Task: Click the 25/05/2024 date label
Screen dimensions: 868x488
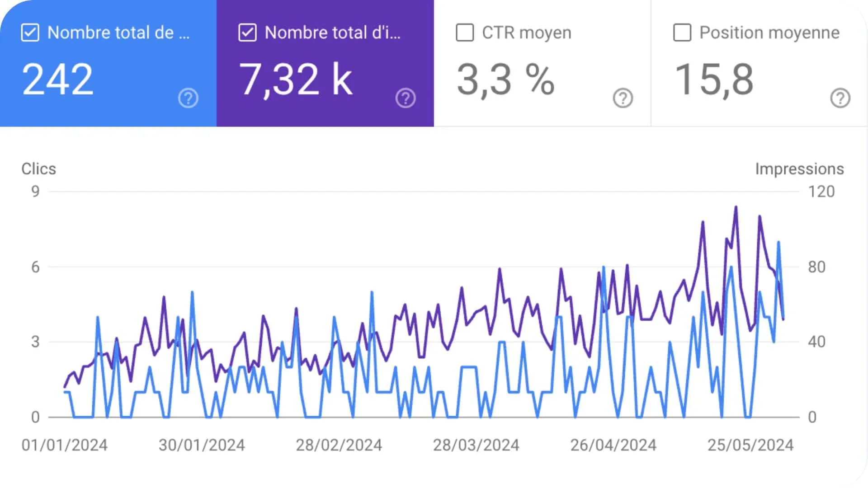Action: [750, 445]
